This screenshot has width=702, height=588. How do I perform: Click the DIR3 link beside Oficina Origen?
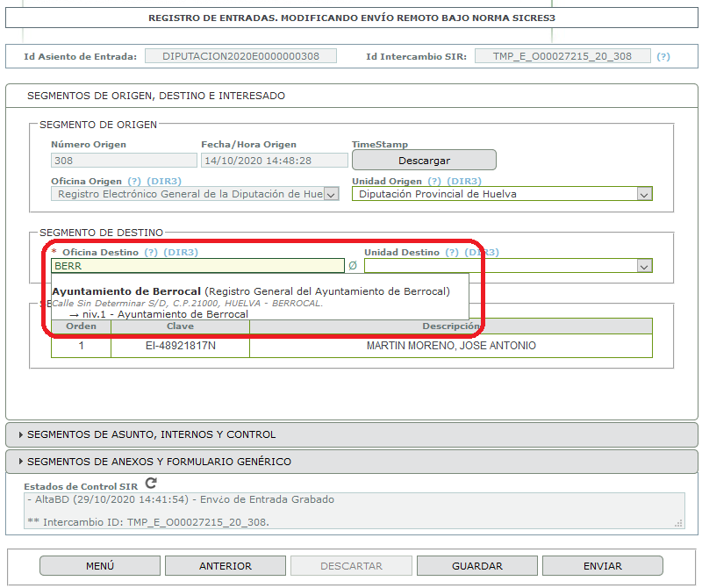(164, 182)
